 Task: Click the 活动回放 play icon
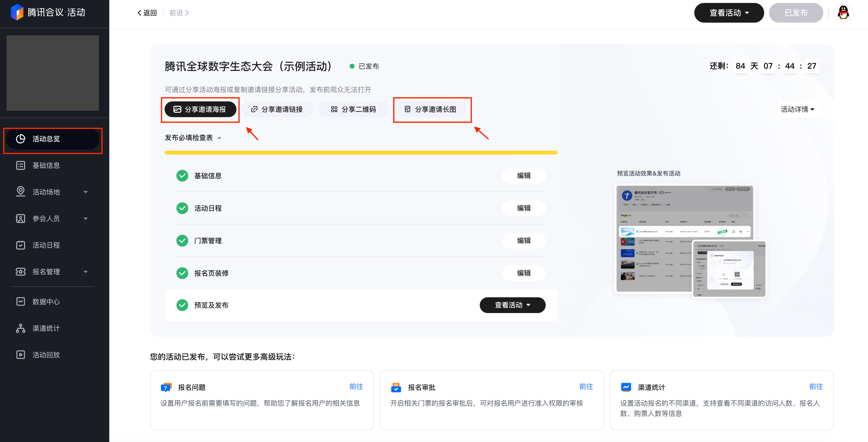(21, 355)
